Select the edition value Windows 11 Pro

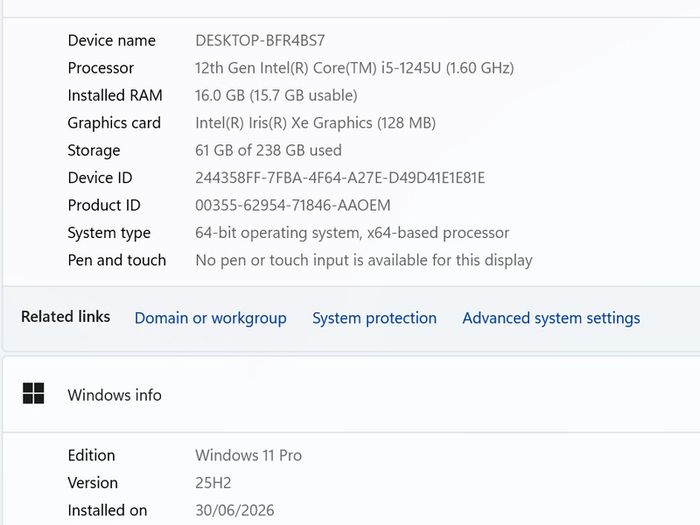pos(248,455)
